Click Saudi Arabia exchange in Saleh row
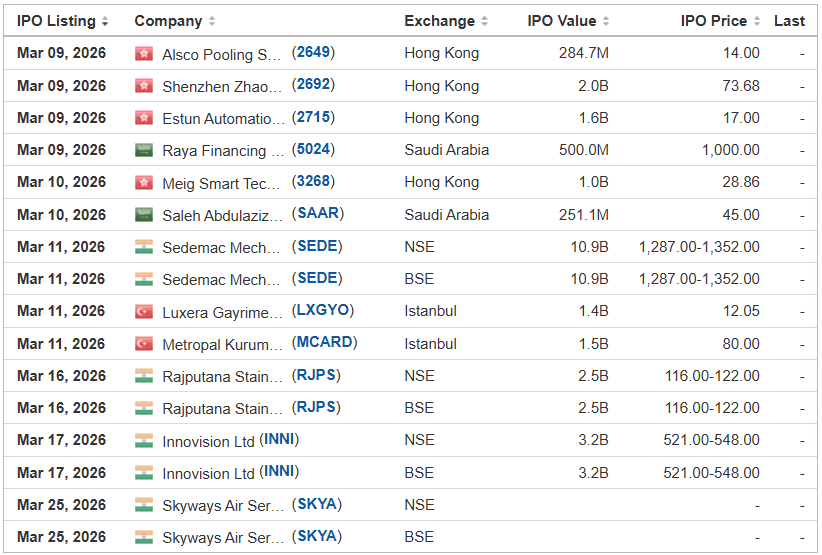The width and height of the screenshot is (822, 555). (x=447, y=215)
